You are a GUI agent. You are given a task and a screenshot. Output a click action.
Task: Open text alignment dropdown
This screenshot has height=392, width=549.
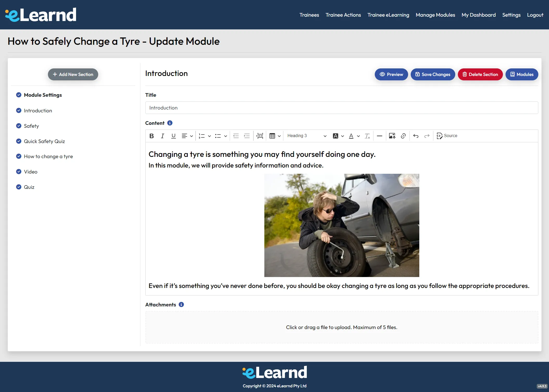(187, 136)
